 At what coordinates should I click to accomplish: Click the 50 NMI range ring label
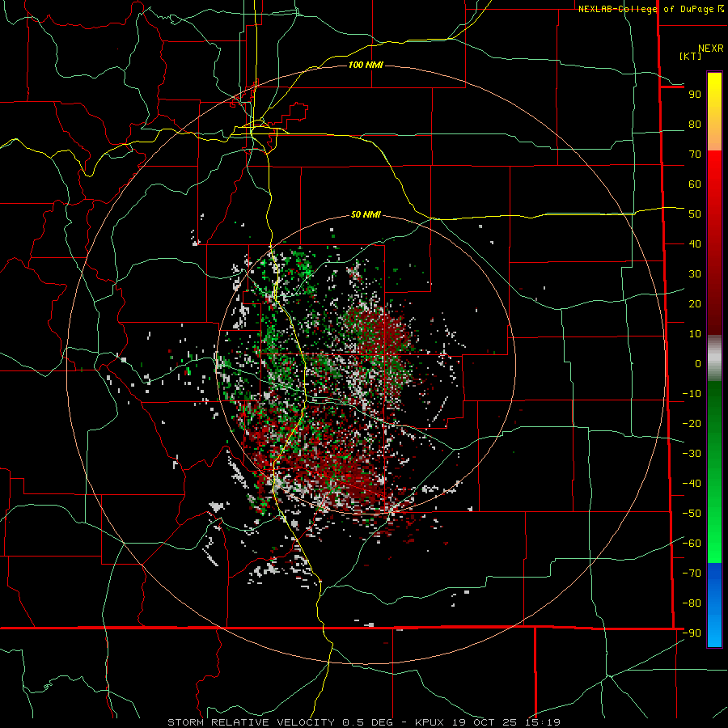[x=366, y=214]
